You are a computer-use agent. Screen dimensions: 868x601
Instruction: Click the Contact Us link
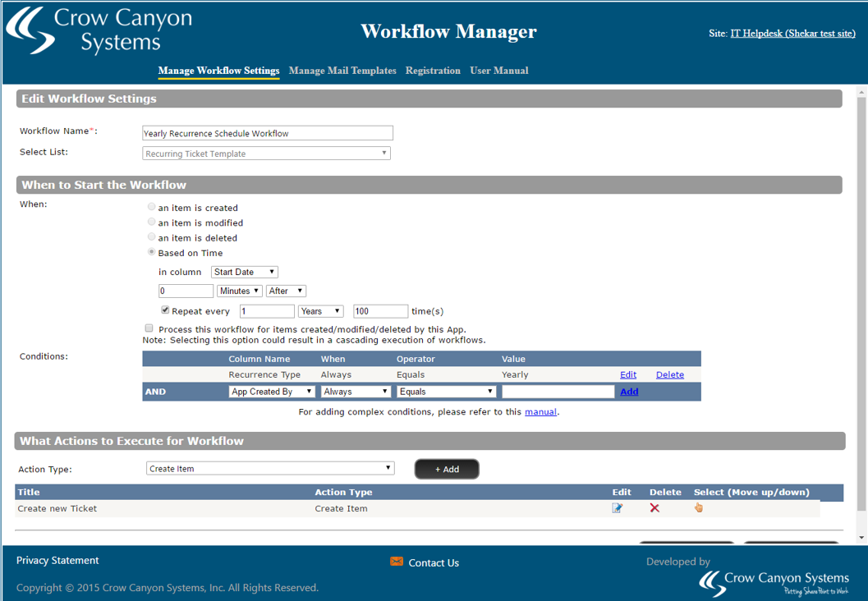(x=434, y=562)
